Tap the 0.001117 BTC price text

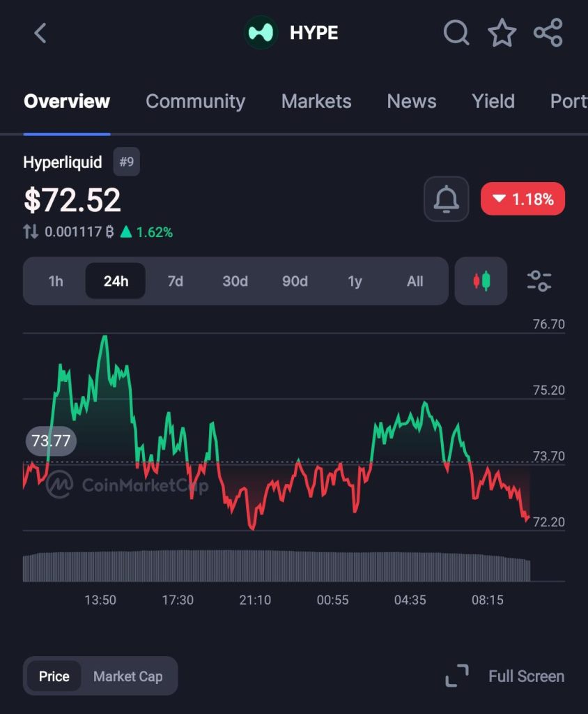[79, 232]
